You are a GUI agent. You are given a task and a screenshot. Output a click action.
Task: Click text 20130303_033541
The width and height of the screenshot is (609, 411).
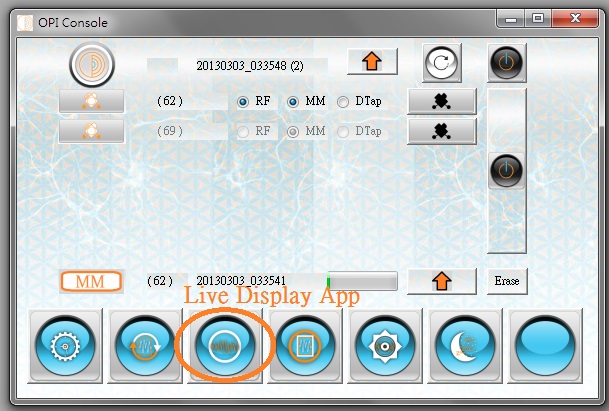241,280
